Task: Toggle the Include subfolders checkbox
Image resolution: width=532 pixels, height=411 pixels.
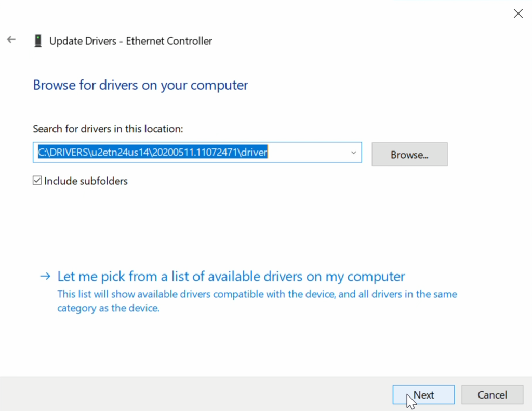Action: (37, 180)
